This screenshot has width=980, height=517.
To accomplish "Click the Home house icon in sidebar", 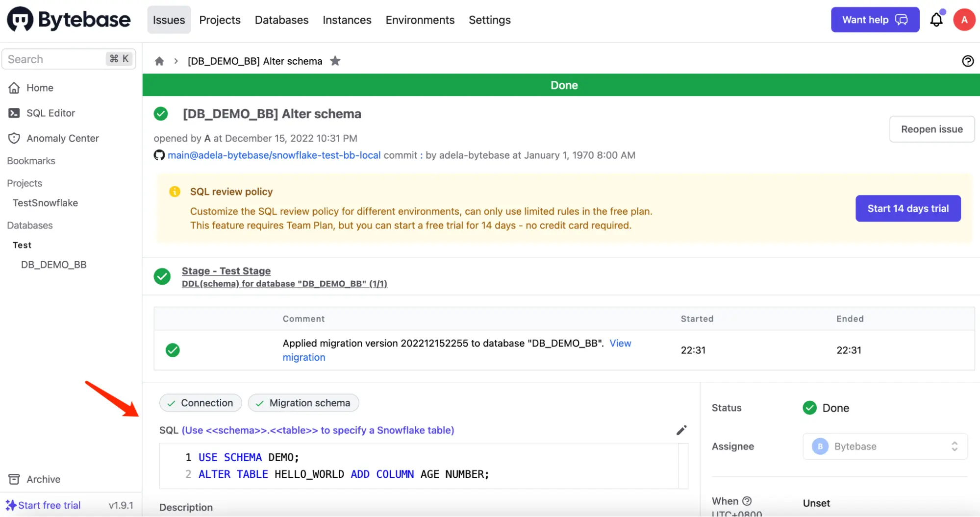I will tap(14, 88).
